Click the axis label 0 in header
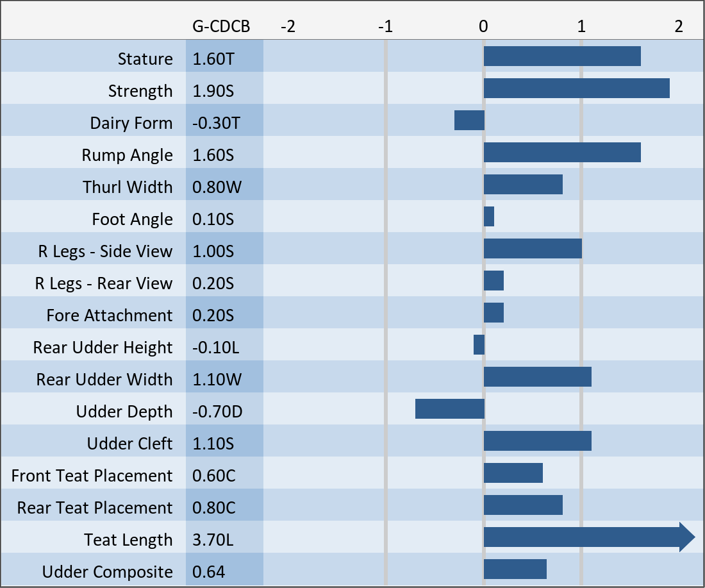Image resolution: width=705 pixels, height=588 pixels. click(x=483, y=26)
